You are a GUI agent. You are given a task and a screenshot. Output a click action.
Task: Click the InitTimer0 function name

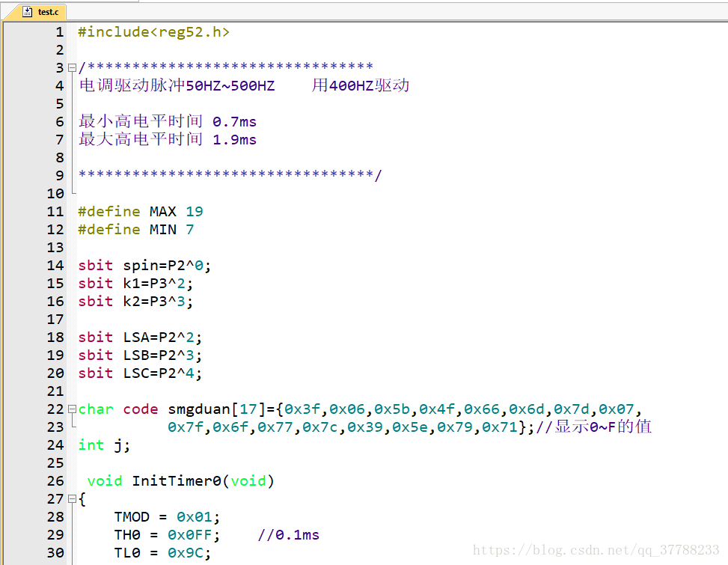click(x=177, y=481)
